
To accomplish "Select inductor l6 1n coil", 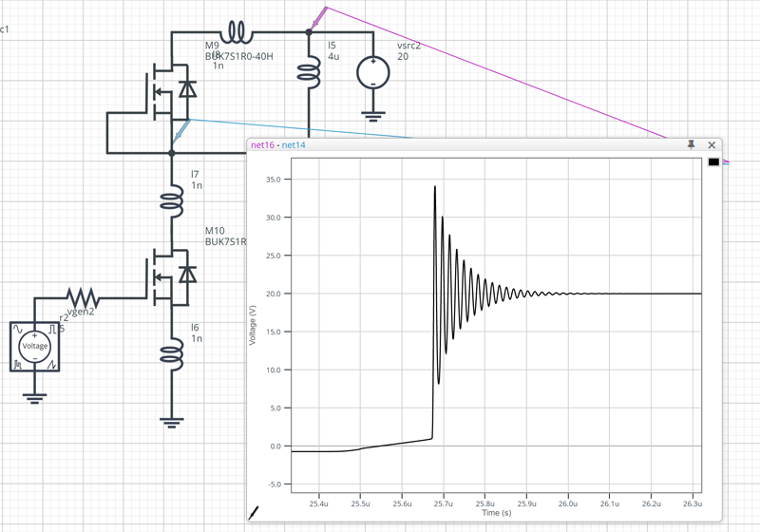I will [172, 354].
